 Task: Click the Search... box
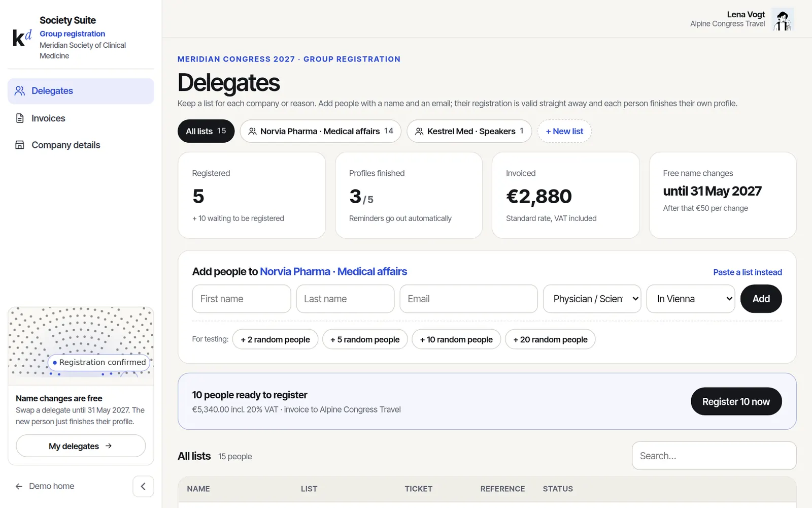[714, 456]
